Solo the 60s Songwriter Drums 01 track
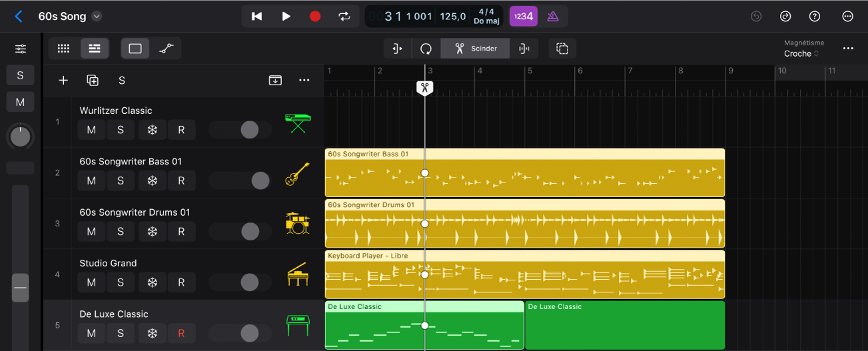This screenshot has width=868, height=351. (121, 231)
